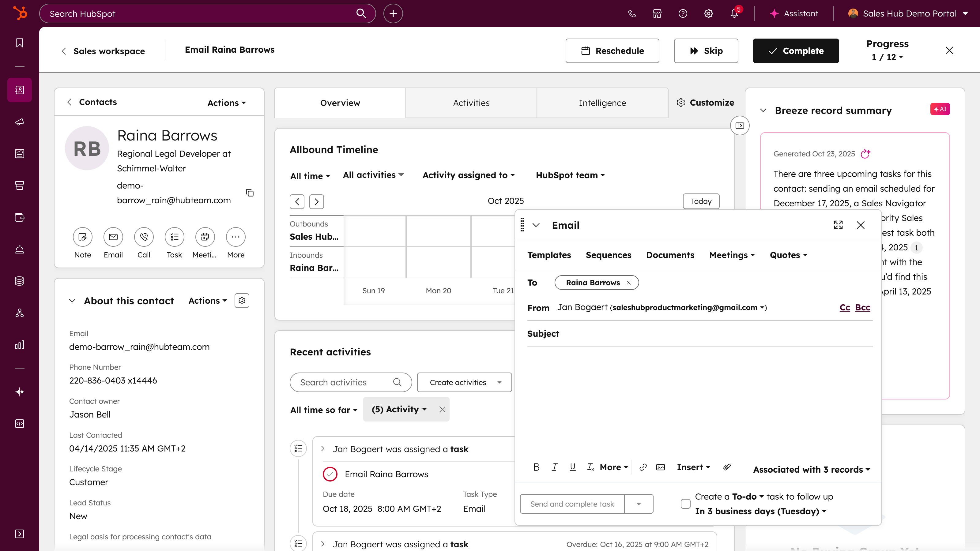980x551 pixels.
Task: Enable the follow-up To-do task checkbox
Action: pos(686,504)
